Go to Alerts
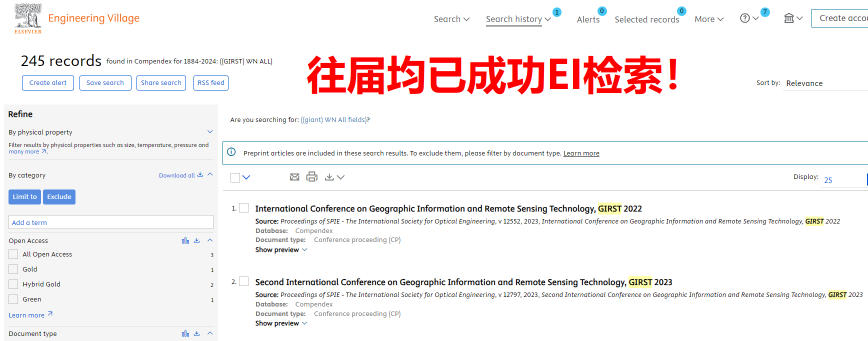This screenshot has width=868, height=341. [588, 19]
